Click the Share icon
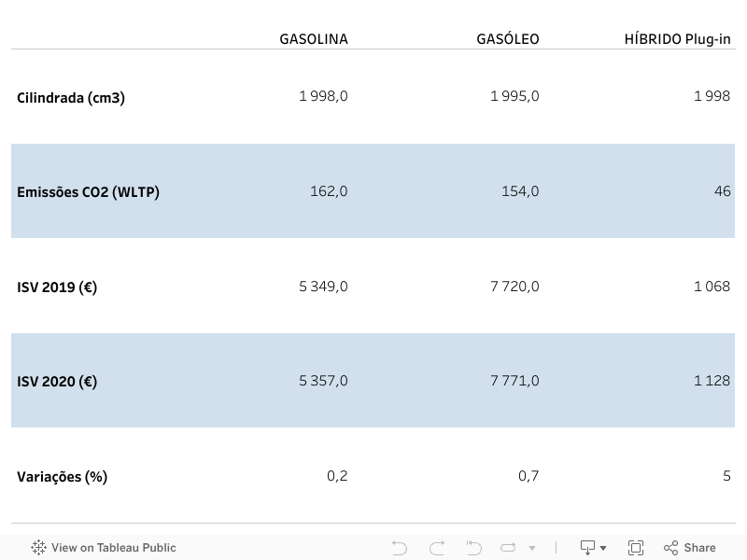 pyautogui.click(x=670, y=548)
